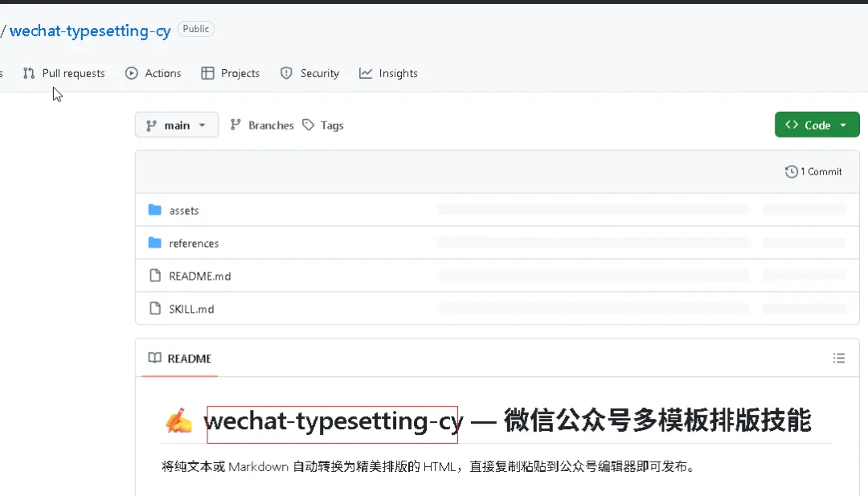The width and height of the screenshot is (868, 496).
Task: Open the main branch dropdown
Action: pyautogui.click(x=177, y=125)
